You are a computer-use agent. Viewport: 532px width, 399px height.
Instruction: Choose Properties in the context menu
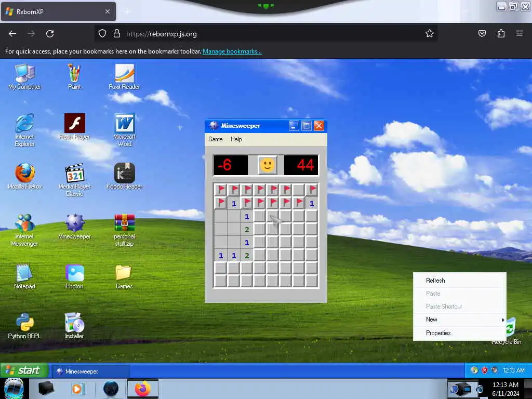(x=459, y=333)
